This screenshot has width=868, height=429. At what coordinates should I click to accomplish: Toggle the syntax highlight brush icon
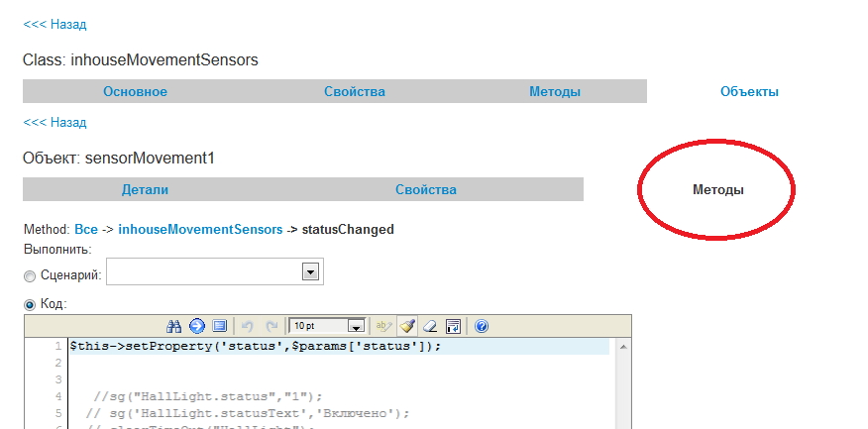coord(407,326)
